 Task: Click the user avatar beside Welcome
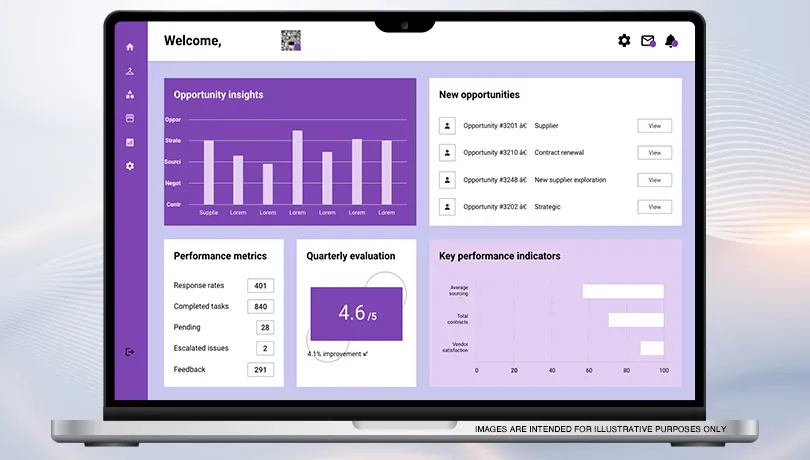(291, 41)
